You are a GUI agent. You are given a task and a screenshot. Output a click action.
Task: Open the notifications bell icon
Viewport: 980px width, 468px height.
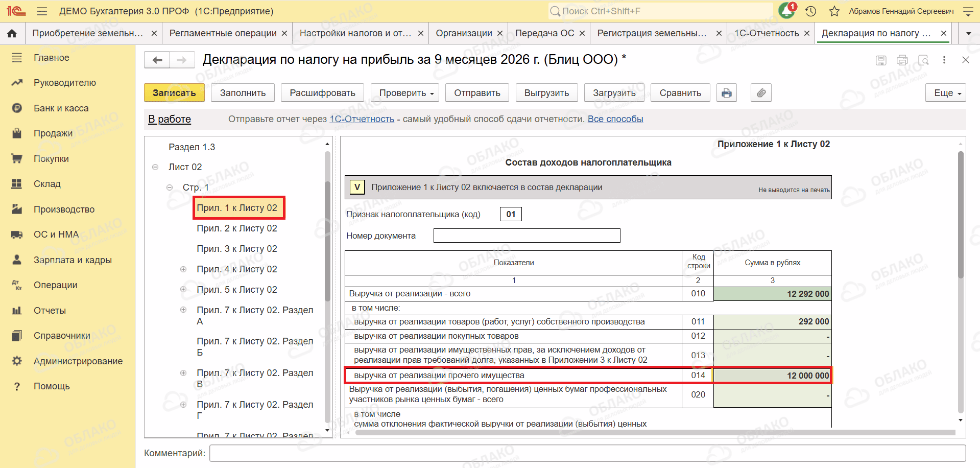coord(786,11)
